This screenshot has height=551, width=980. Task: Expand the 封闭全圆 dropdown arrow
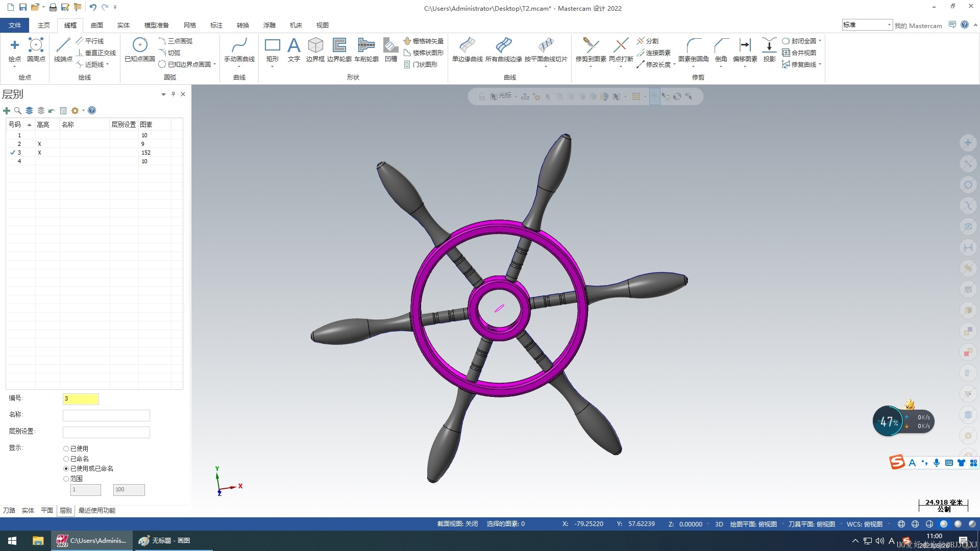coord(820,41)
